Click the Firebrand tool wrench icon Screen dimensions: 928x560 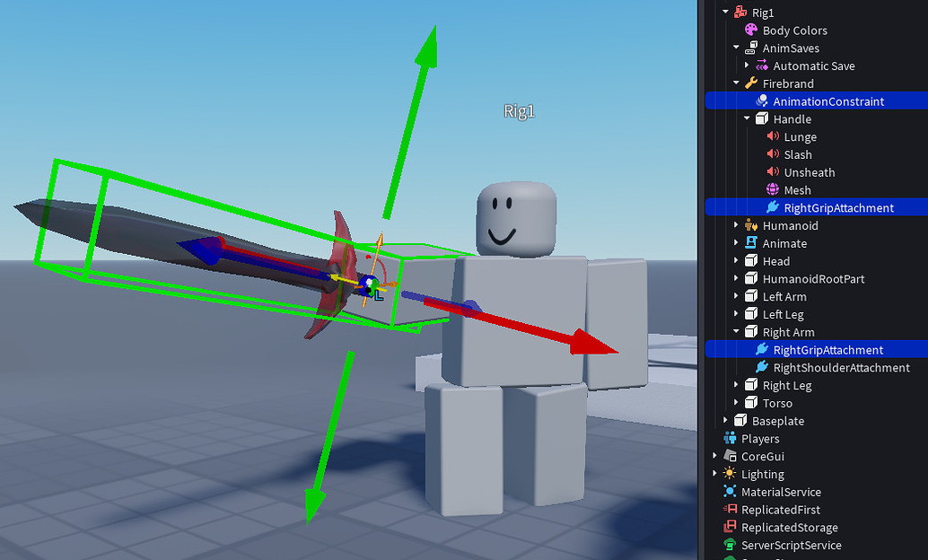point(750,83)
